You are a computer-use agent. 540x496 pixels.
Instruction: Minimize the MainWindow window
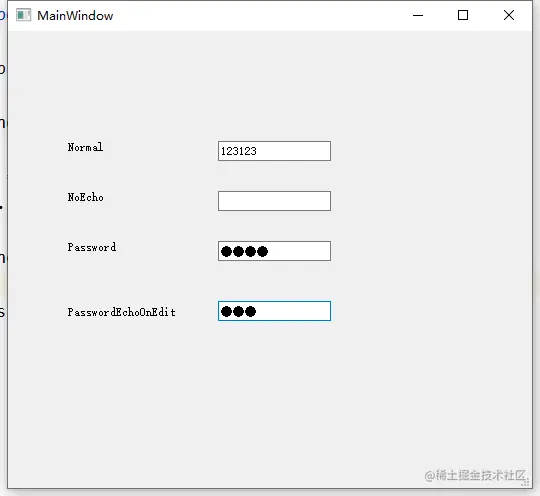[418, 15]
